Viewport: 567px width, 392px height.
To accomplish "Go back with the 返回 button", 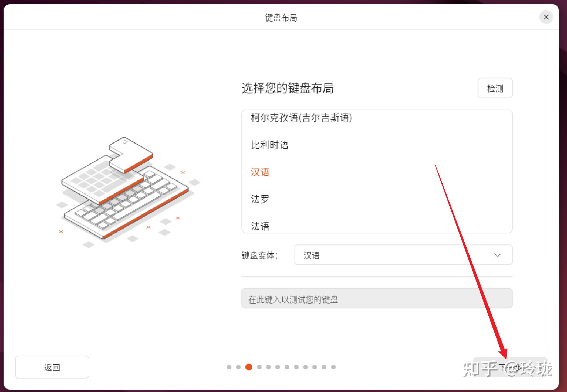I will point(52,367).
